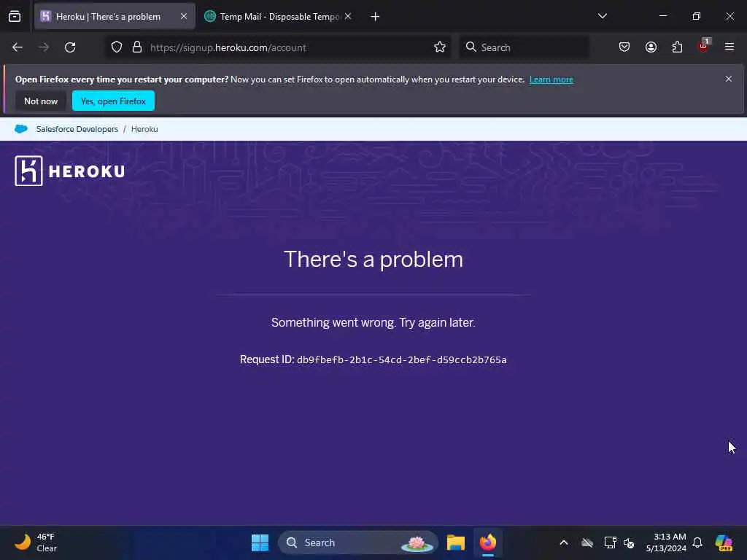Click Yes, open Firefox button
Viewport: 747px width, 560px height.
113,101
